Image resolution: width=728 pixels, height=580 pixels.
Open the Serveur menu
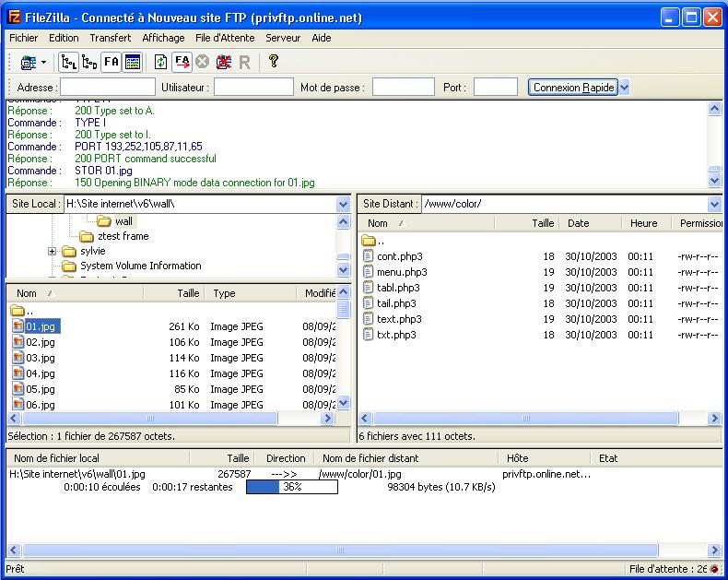(283, 38)
